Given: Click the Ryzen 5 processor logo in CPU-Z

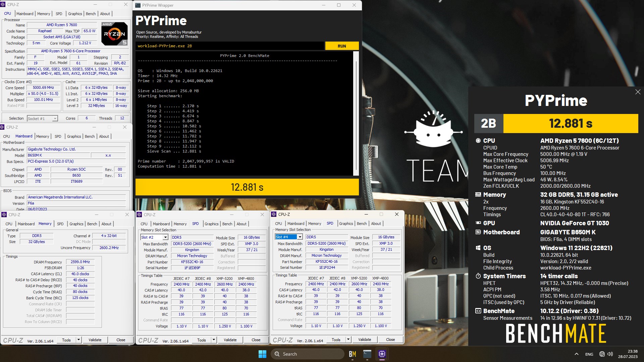Looking at the screenshot, I should (x=114, y=34).
